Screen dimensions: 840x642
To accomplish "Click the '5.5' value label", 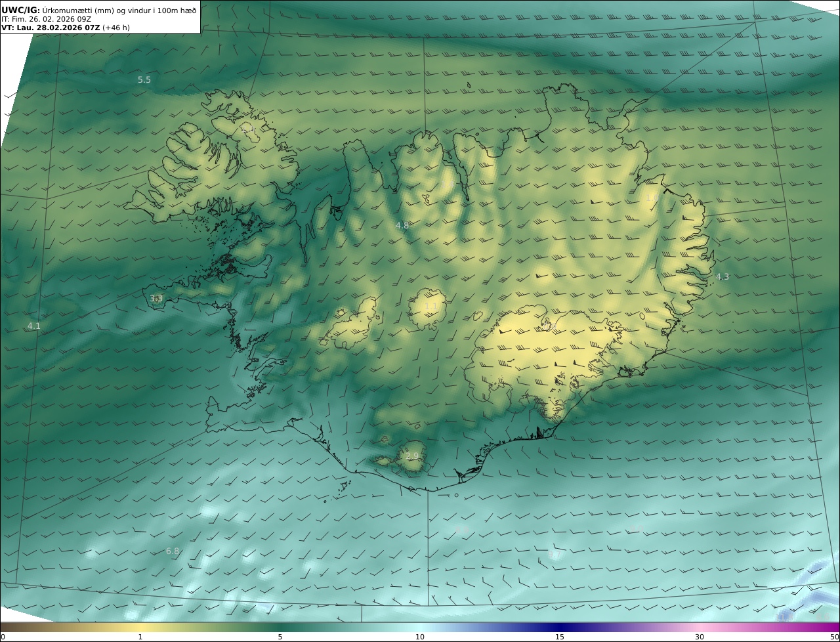I will pyautogui.click(x=144, y=80).
